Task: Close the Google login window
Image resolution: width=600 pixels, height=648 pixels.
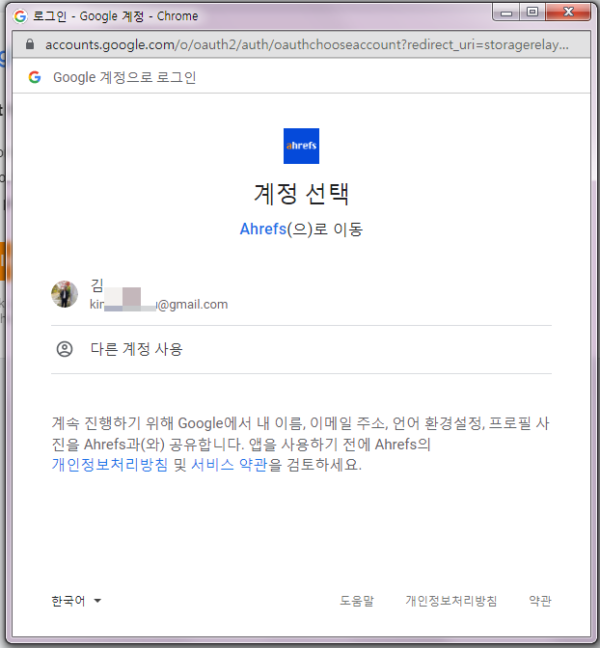Action: coord(568,12)
